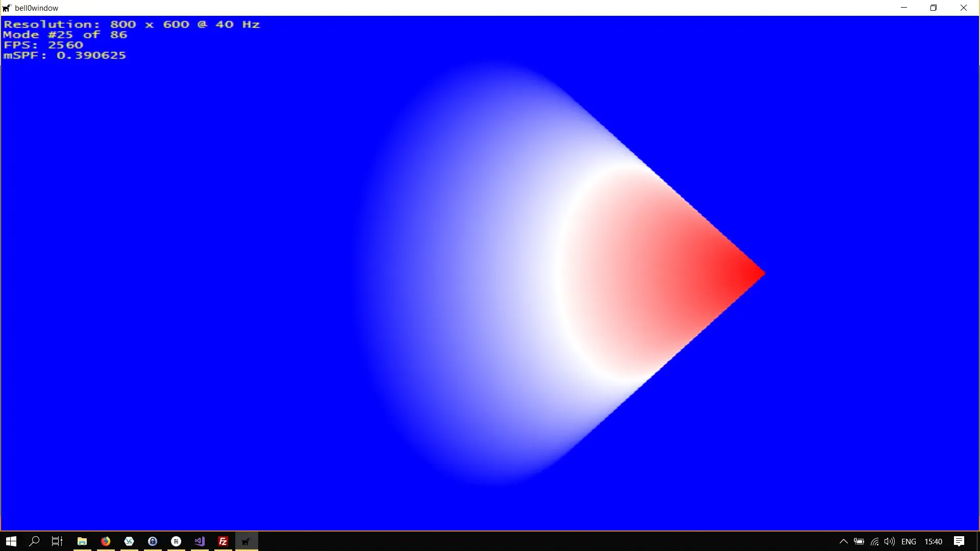980x551 pixels.
Task: Open VeraCrypt from the taskbar
Action: coord(129,541)
